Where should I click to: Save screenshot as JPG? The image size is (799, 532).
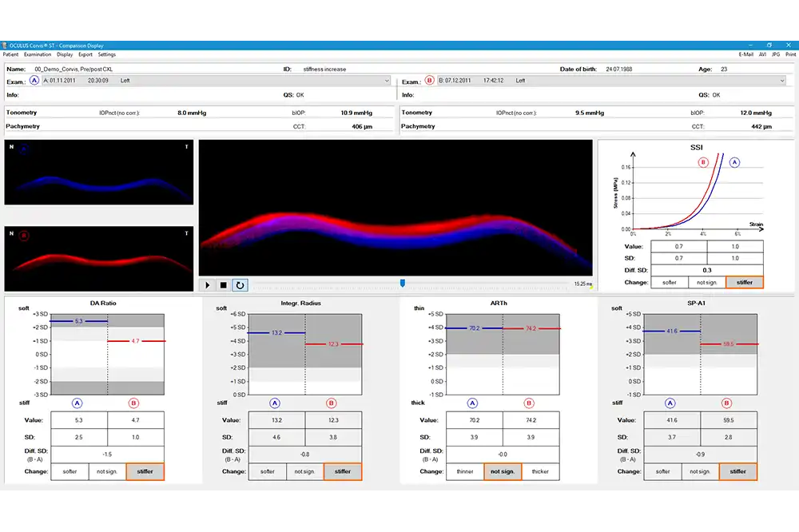775,54
